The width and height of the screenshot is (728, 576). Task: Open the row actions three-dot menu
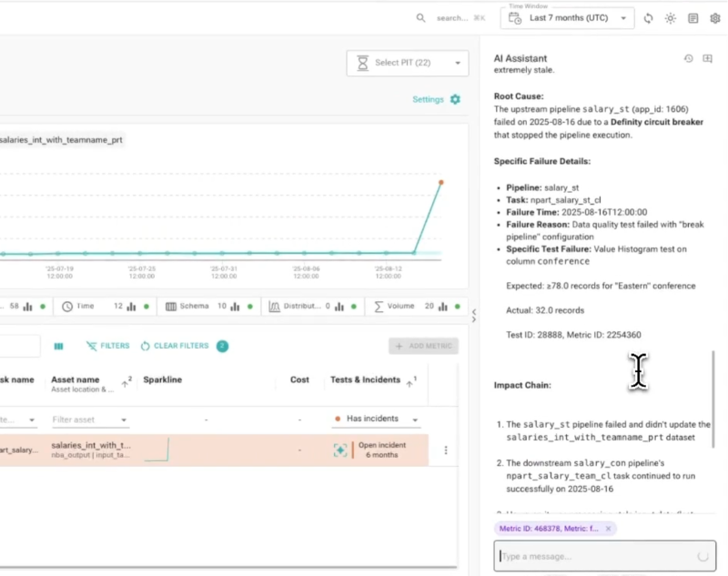(446, 450)
